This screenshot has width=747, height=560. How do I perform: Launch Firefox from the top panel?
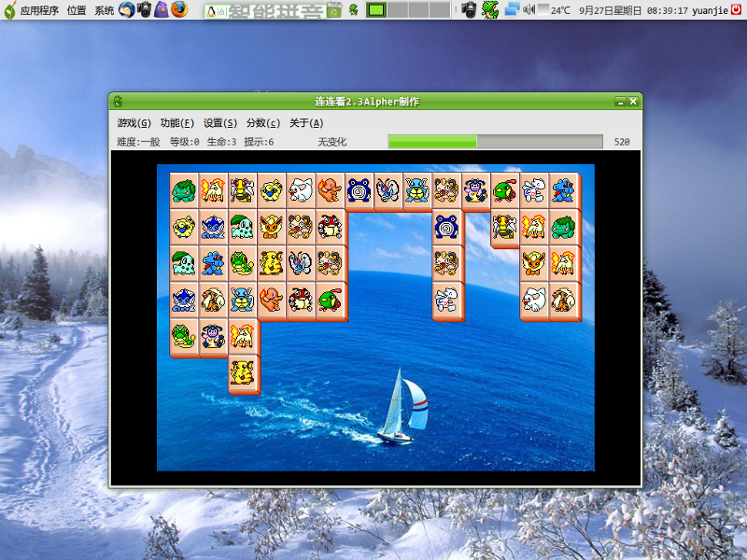(x=179, y=9)
